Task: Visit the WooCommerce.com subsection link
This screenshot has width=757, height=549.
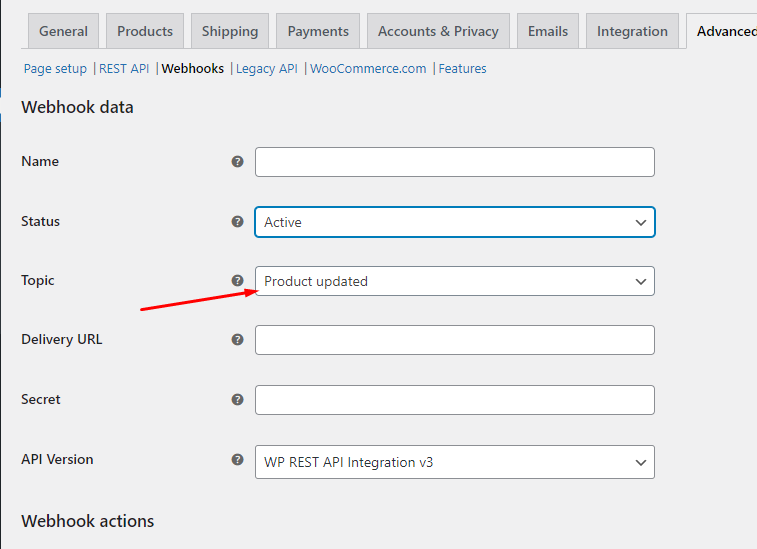Action: (368, 69)
